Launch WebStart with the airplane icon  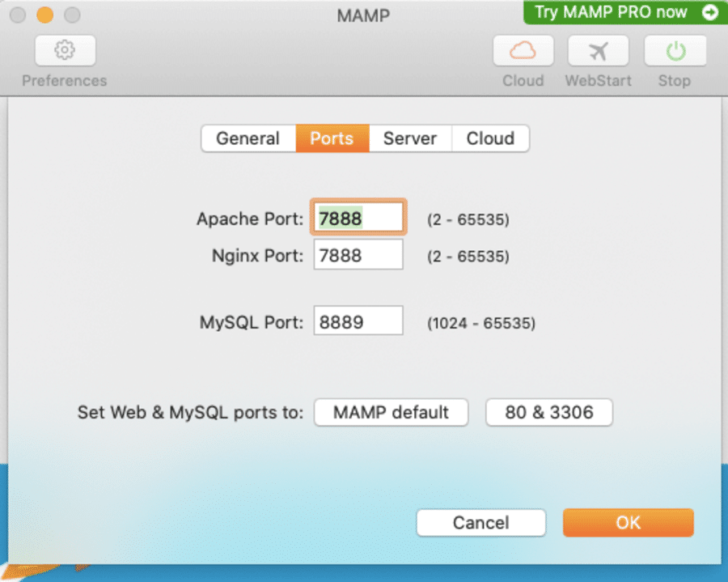coord(598,51)
